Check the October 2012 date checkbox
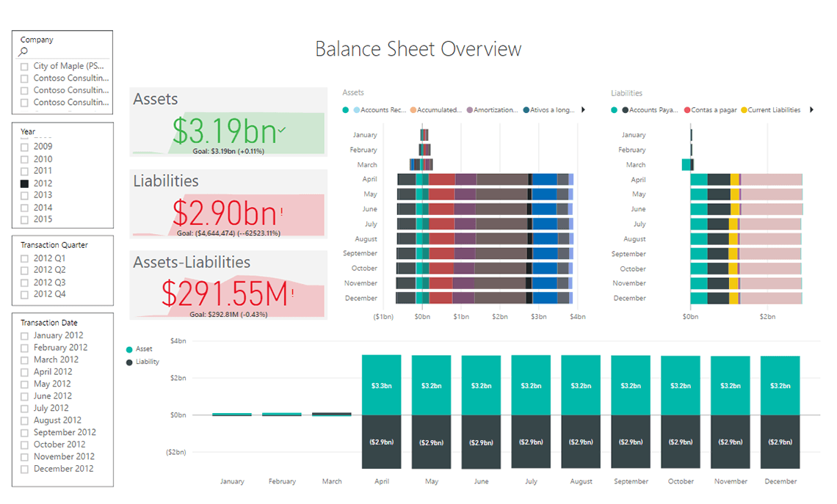837x504 pixels. [x=24, y=445]
